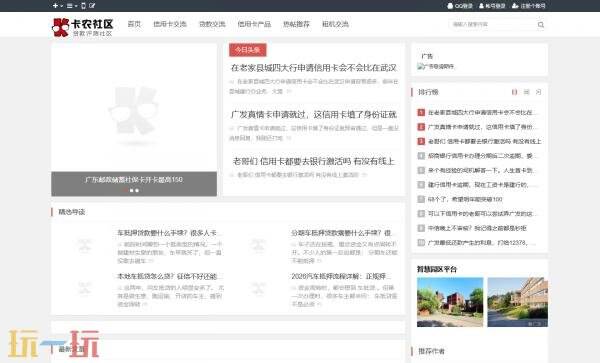600x363 pixels.
Task: Click thumbnail beside 2026汽车抵押流程详解 article
Action: click(x=258, y=289)
